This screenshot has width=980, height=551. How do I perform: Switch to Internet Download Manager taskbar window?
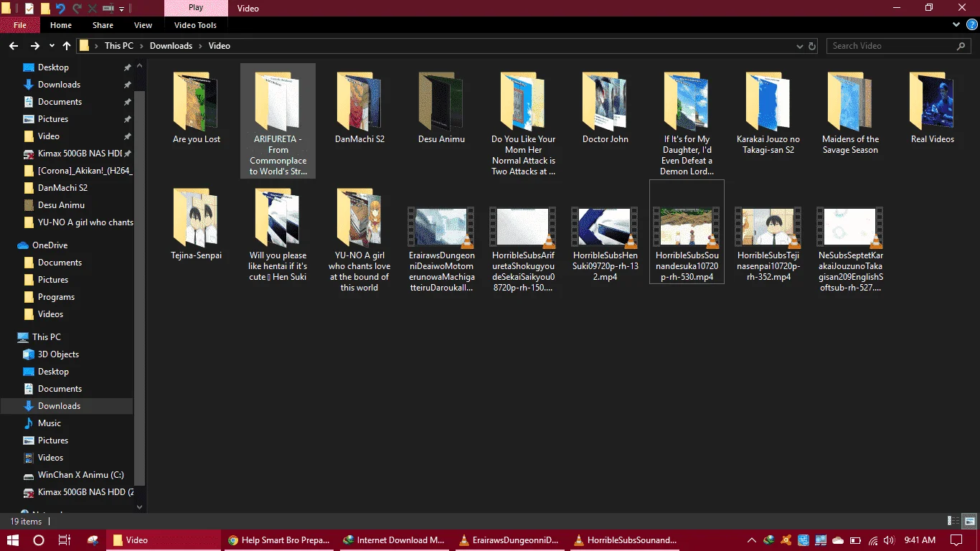(x=394, y=540)
